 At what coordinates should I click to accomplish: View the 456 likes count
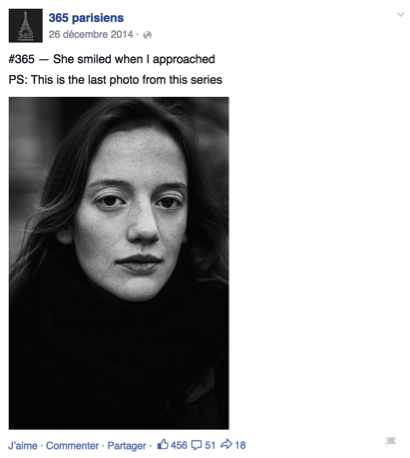(x=179, y=445)
